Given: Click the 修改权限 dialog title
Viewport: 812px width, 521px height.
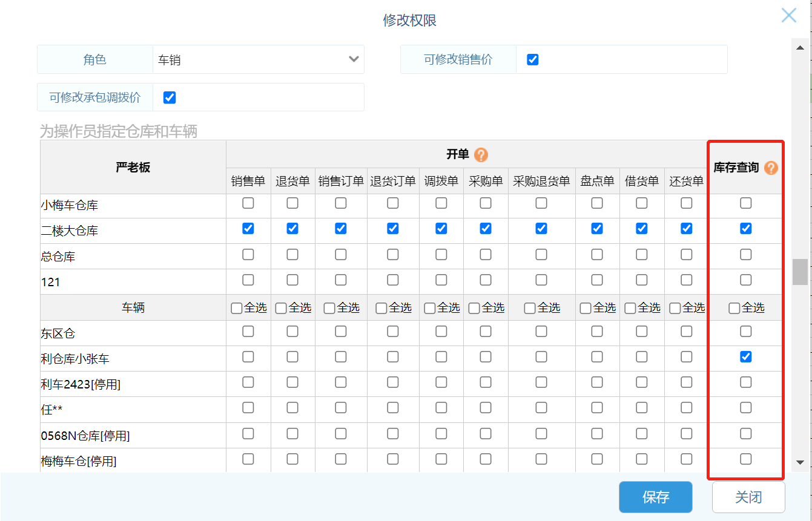Looking at the screenshot, I should click(x=409, y=21).
